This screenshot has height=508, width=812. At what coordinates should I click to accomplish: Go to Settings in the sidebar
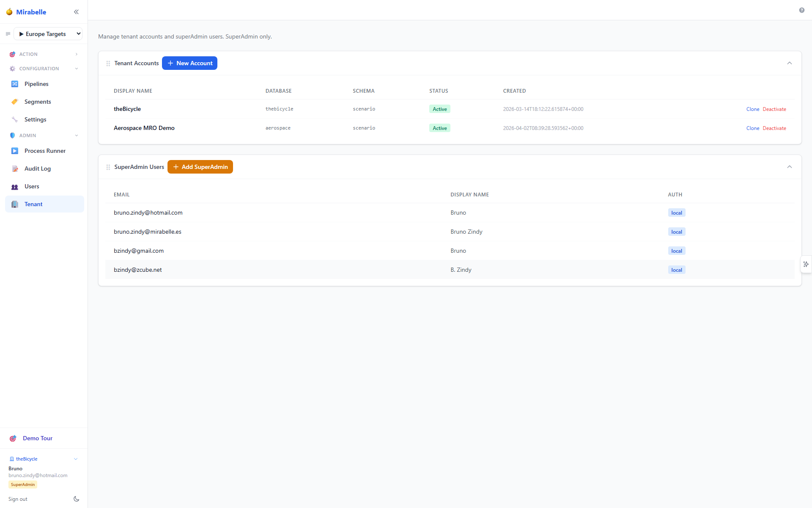[x=44, y=119]
